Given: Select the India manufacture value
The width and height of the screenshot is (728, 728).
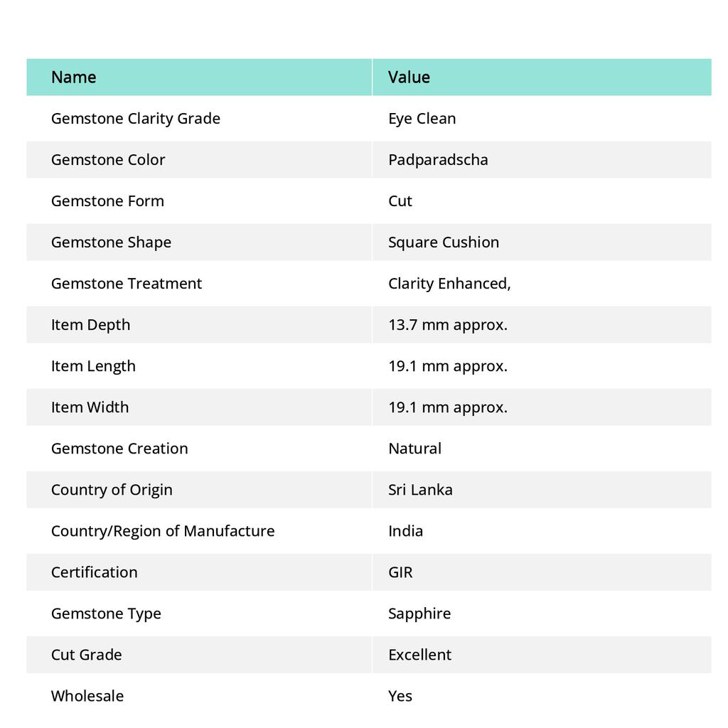Looking at the screenshot, I should coord(405,531).
